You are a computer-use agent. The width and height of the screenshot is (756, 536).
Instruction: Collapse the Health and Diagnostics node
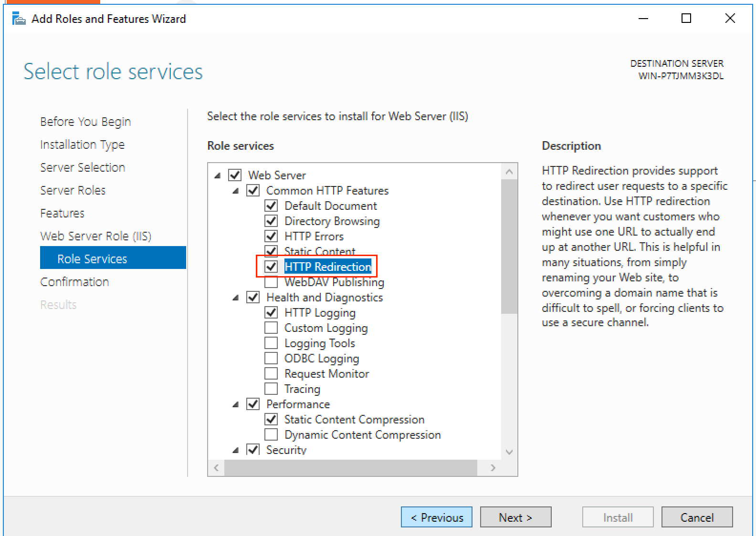(x=235, y=298)
